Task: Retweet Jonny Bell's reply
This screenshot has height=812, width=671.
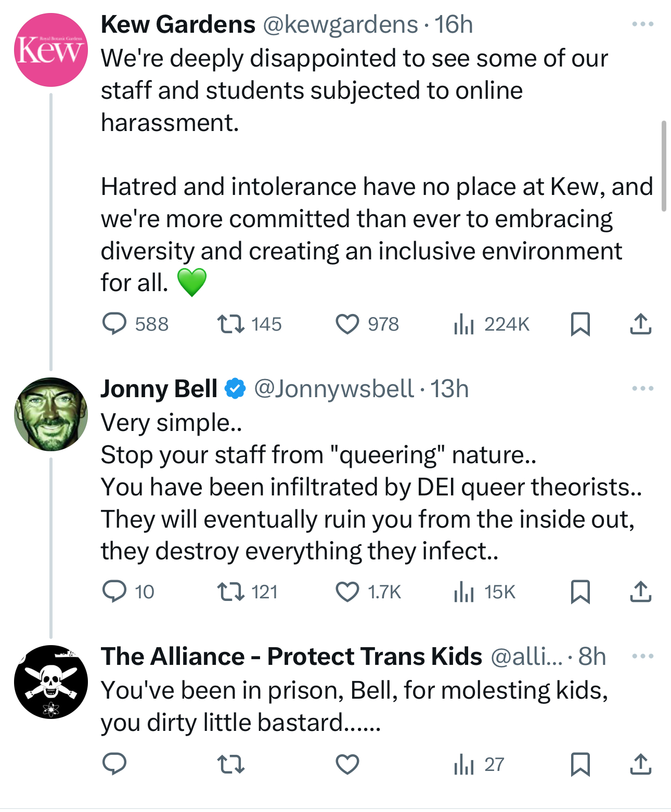Action: (231, 592)
